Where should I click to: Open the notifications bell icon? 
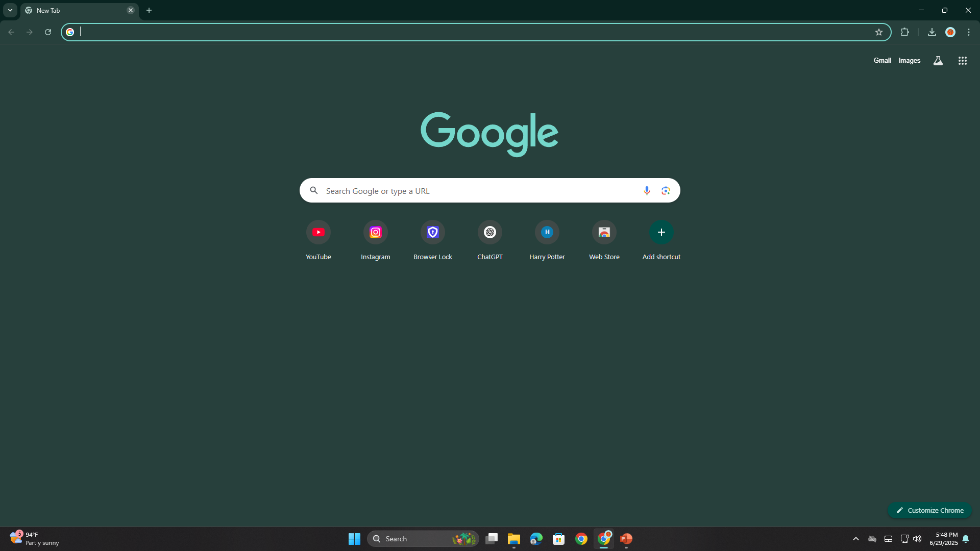click(x=966, y=539)
